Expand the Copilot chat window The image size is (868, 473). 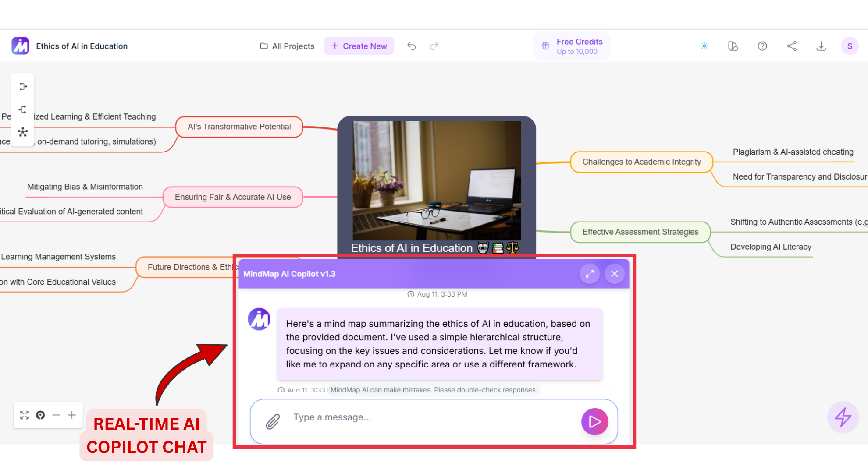tap(590, 274)
